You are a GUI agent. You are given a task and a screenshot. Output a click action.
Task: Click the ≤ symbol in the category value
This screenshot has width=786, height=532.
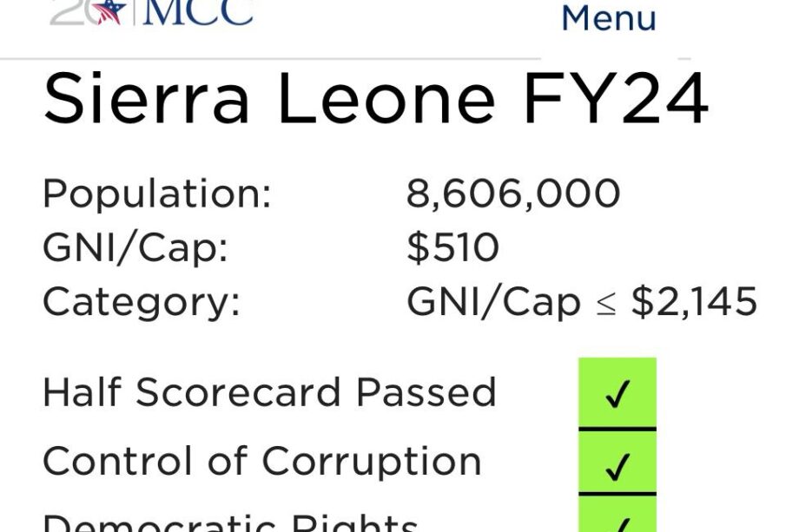605,305
